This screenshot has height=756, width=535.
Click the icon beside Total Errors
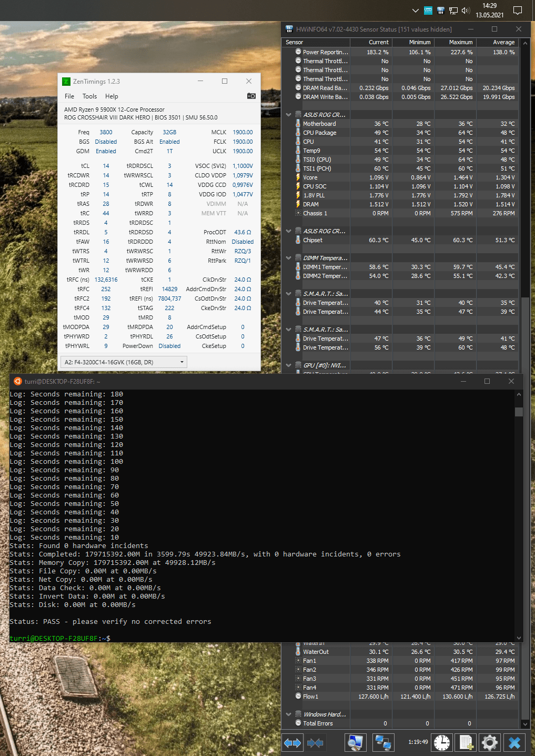click(298, 723)
